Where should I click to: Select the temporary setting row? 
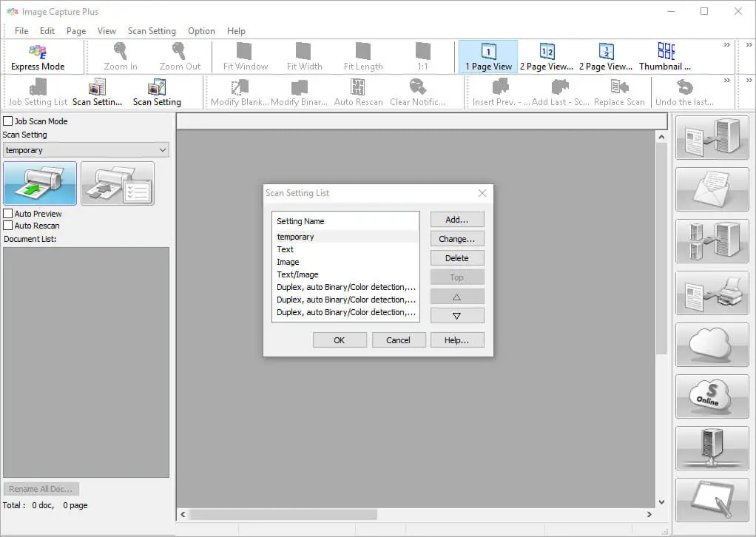pos(345,237)
